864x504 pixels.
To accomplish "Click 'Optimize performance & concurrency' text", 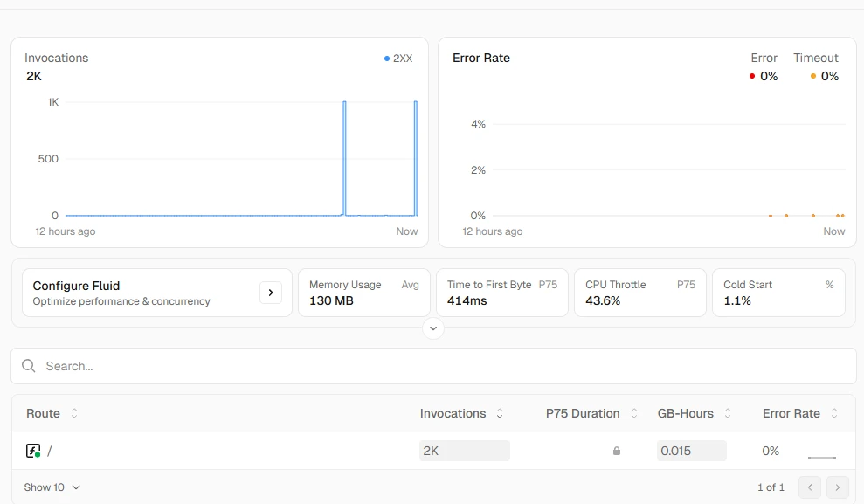I will pos(121,301).
